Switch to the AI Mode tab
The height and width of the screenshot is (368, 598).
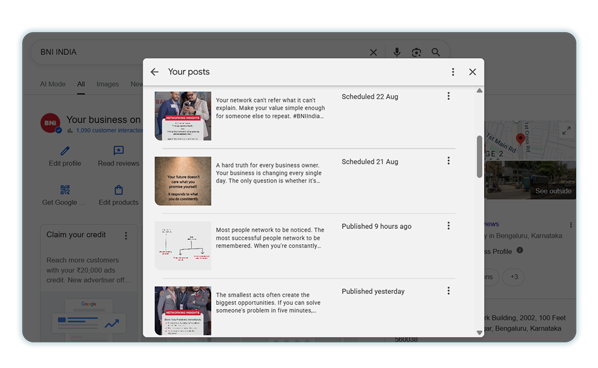(53, 84)
